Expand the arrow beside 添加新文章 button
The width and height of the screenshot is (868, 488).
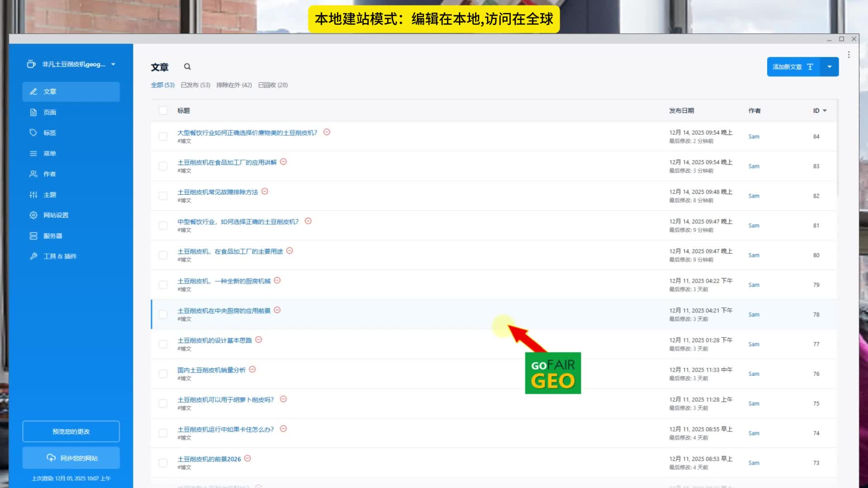[x=829, y=67]
